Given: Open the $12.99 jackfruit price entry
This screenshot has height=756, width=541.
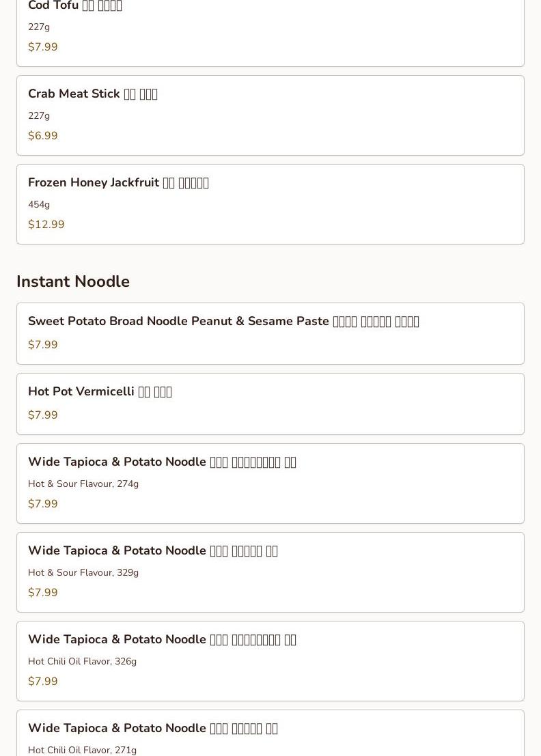Looking at the screenshot, I should coord(46,224).
